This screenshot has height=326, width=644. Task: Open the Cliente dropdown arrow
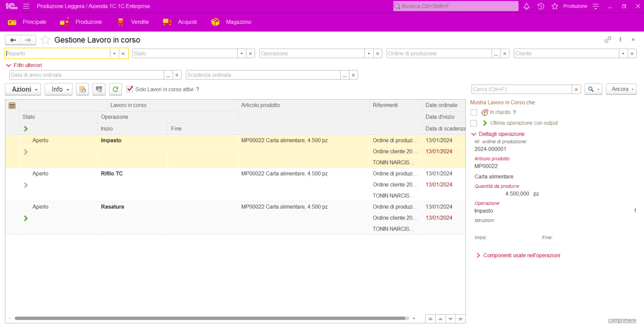(623, 54)
